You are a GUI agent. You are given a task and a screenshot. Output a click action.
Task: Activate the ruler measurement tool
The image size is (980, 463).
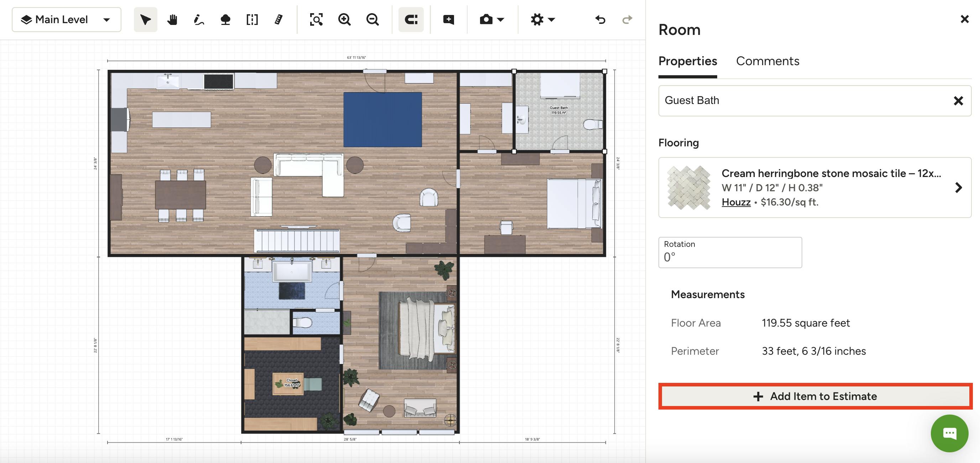click(x=278, y=19)
